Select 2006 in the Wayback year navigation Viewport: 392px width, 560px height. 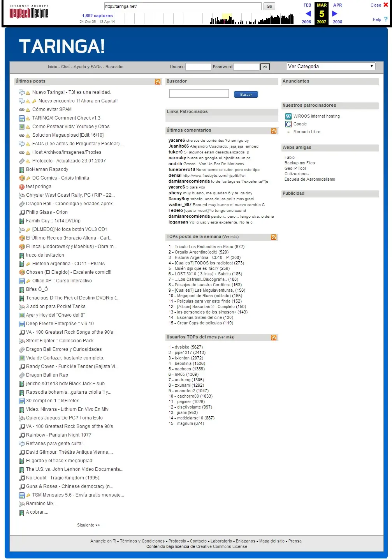(306, 22)
